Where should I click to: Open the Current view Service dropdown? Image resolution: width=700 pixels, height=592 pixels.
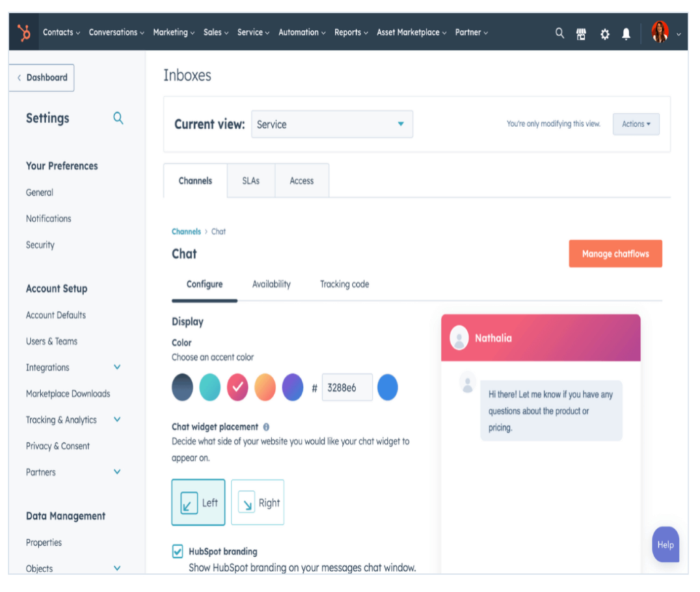coord(332,124)
